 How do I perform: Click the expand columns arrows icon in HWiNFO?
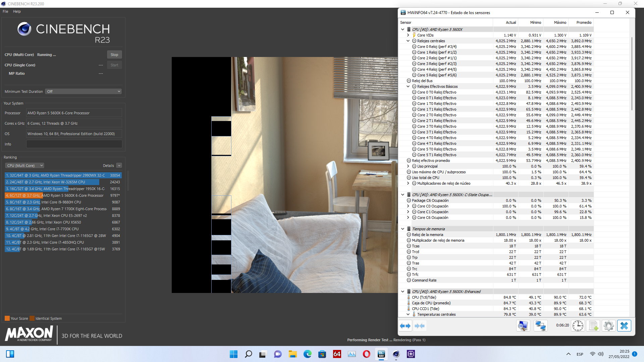pyautogui.click(x=405, y=326)
